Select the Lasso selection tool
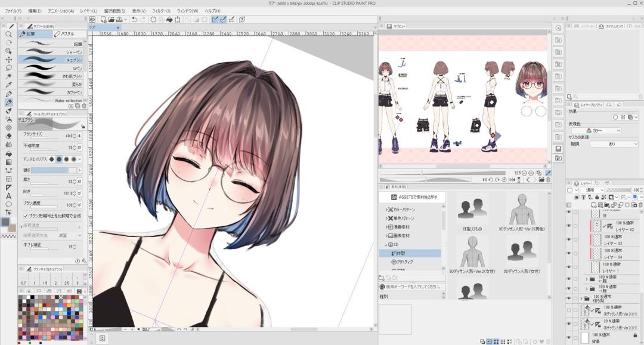The image size is (644, 345). point(8,68)
